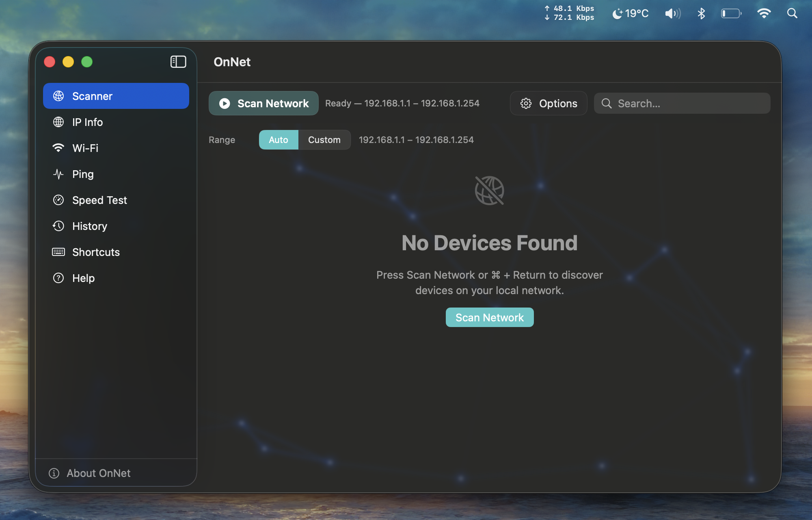Open Wi-Fi menu bar icon
The width and height of the screenshot is (812, 520).
pyautogui.click(x=764, y=13)
